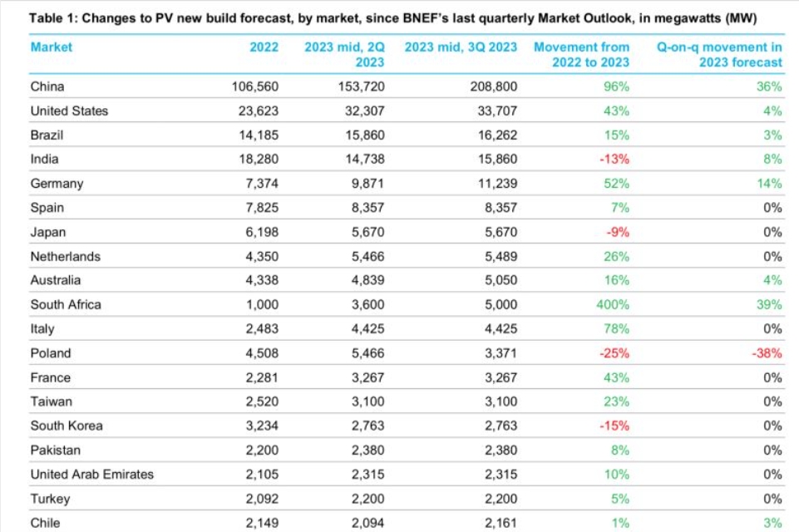Select the 'United States' market cell
Viewport: 799px width, 532px height.
coord(69,111)
